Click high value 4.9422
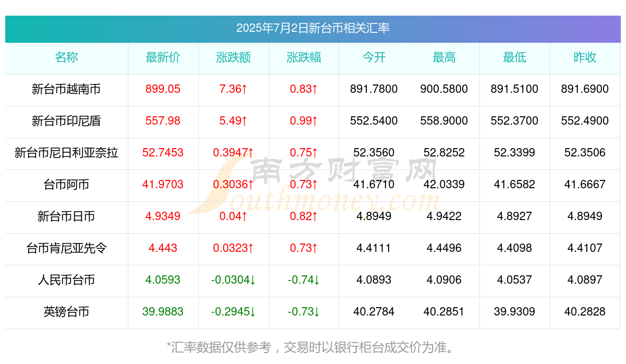 click(x=444, y=216)
